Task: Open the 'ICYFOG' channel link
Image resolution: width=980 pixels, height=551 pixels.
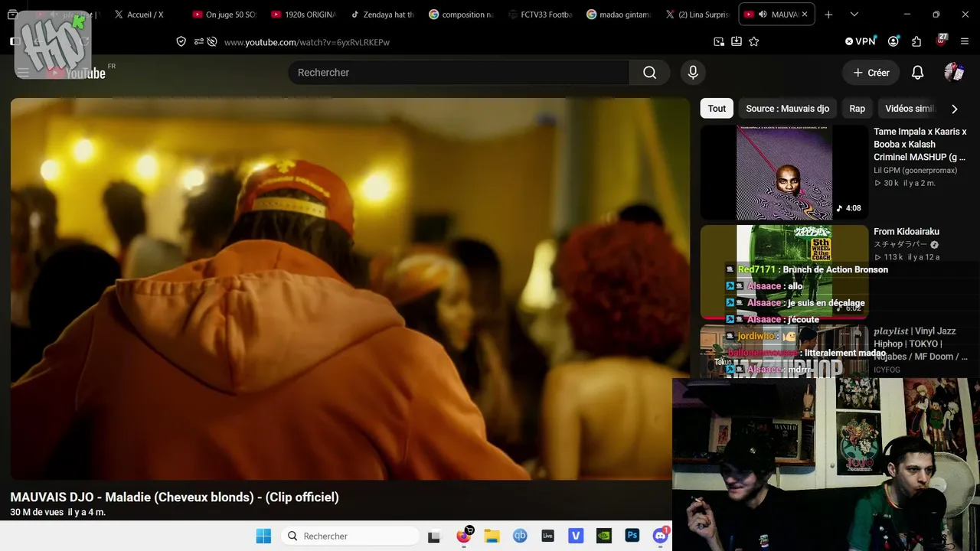Action: point(887,370)
